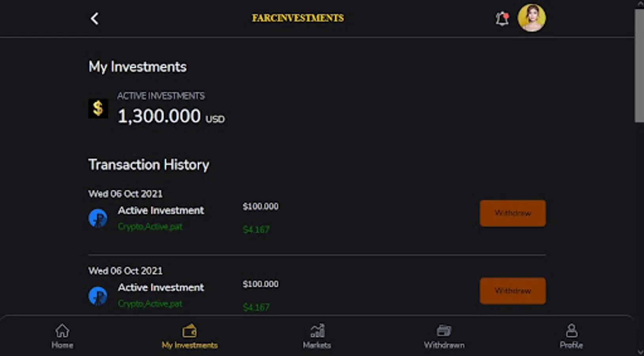Click the back arrow icon
This screenshot has height=356, width=644.
pyautogui.click(x=95, y=19)
